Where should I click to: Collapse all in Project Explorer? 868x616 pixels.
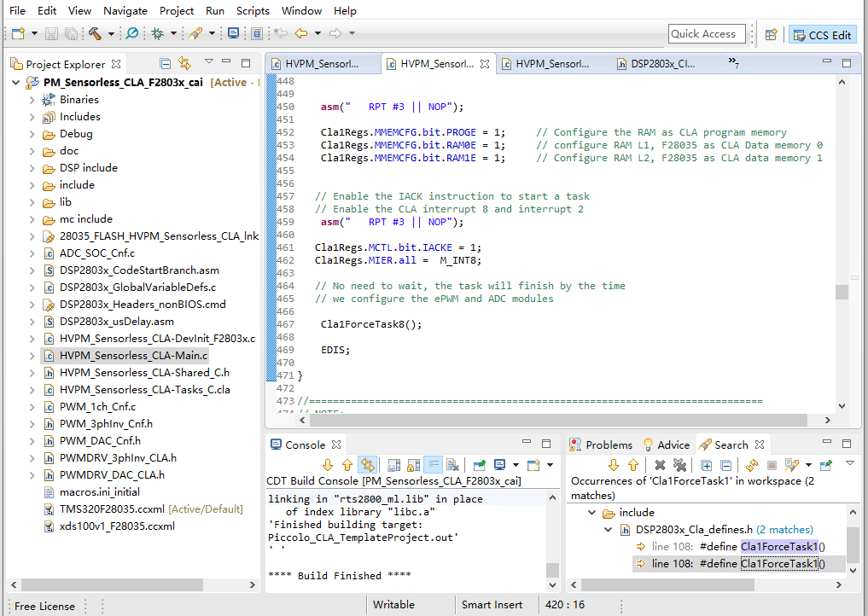click(x=166, y=64)
